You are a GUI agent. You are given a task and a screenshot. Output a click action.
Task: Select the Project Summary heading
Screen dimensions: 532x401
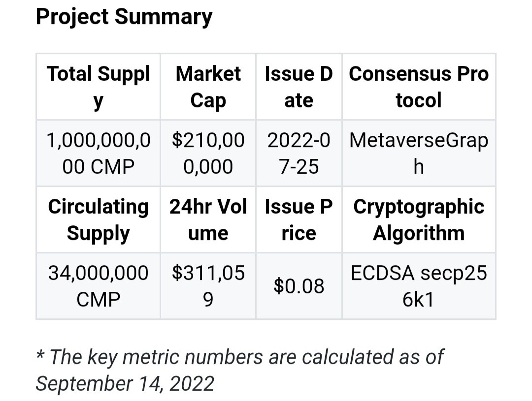coord(124,17)
